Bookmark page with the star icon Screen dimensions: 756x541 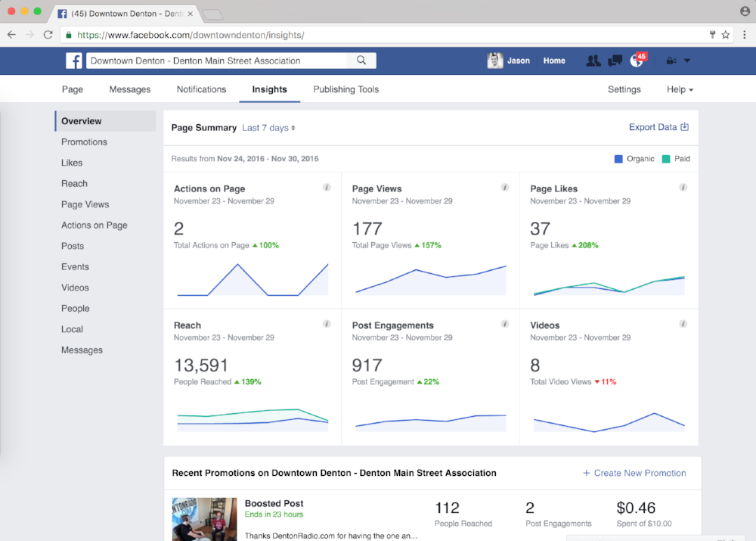pyautogui.click(x=725, y=35)
